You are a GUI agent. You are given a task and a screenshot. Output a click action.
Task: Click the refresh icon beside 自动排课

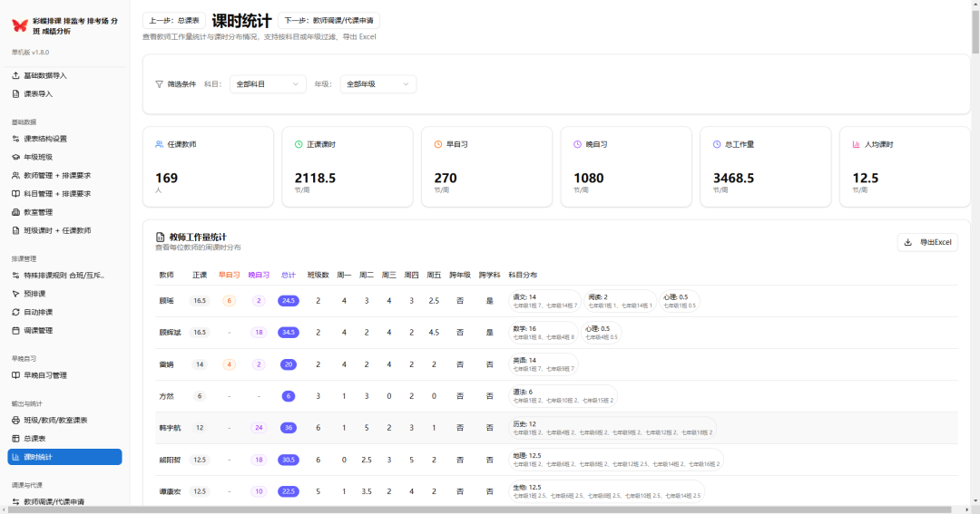pyautogui.click(x=15, y=312)
